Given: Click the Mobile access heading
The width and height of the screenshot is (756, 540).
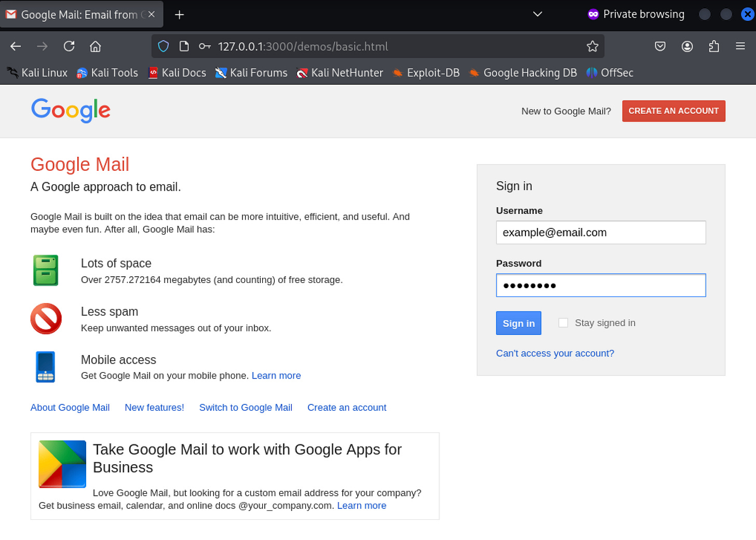Looking at the screenshot, I should [x=118, y=360].
